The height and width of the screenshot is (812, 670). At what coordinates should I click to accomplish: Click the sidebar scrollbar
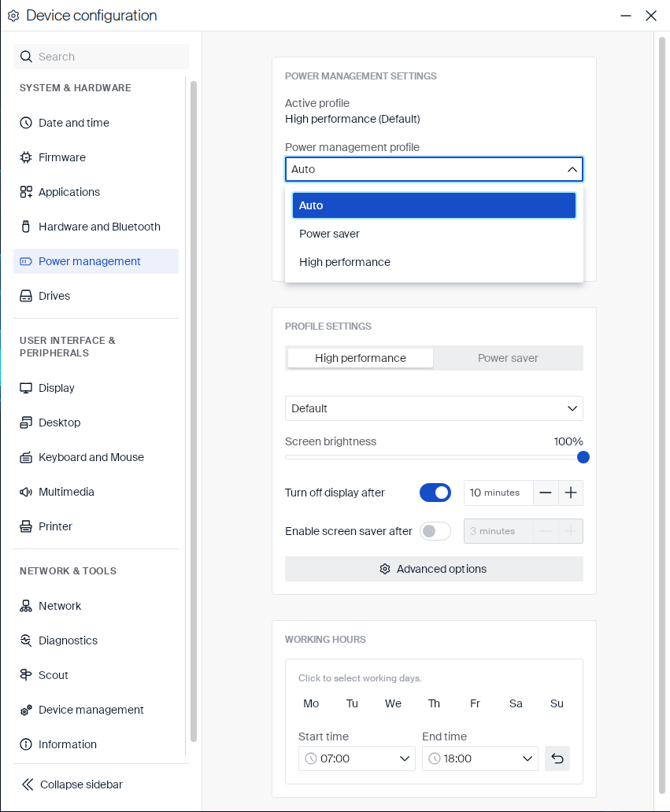(x=194, y=412)
